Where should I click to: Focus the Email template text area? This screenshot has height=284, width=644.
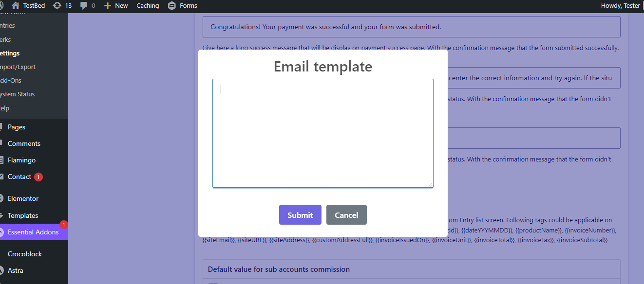click(323, 133)
